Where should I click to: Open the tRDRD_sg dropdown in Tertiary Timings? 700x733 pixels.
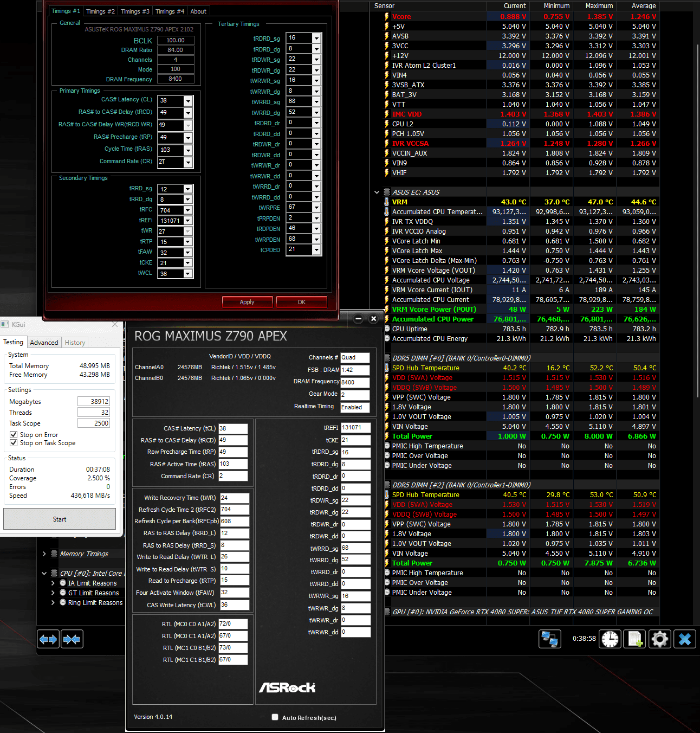(x=316, y=38)
